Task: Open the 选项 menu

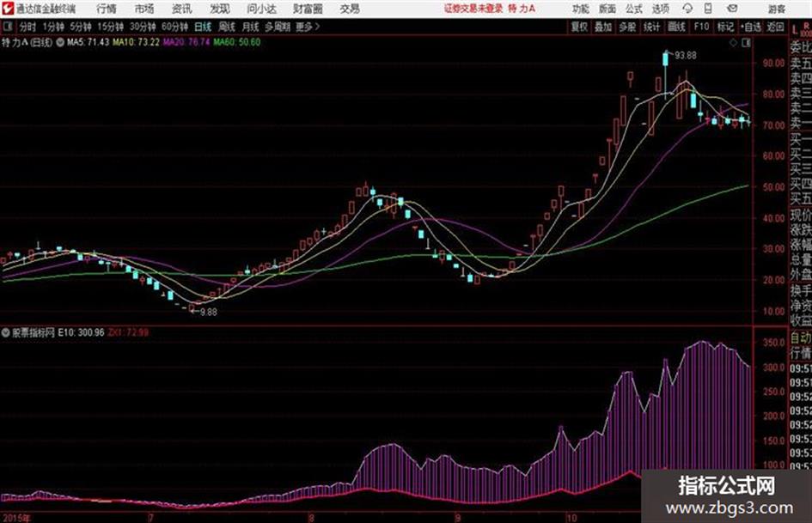Action: (660, 9)
